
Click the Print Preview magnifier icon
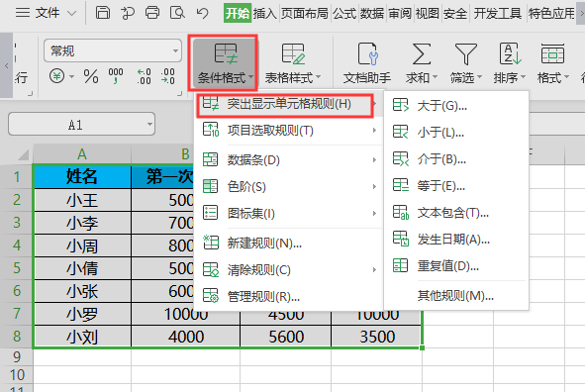[x=177, y=13]
